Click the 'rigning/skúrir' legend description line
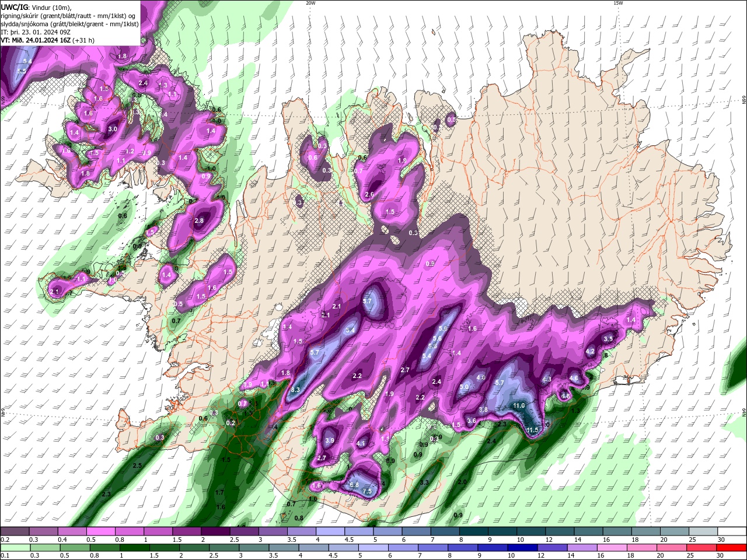 [69, 16]
